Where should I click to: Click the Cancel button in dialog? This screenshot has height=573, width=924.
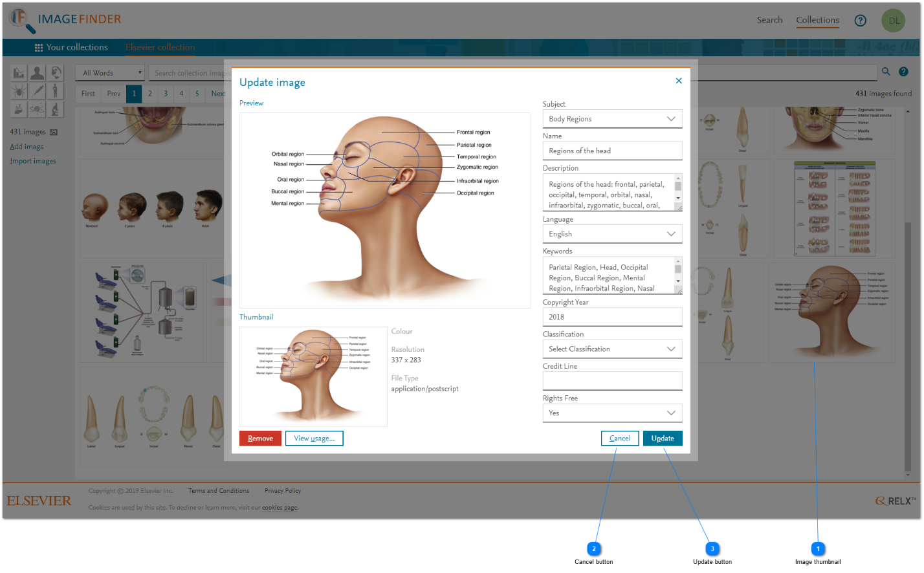pos(620,438)
